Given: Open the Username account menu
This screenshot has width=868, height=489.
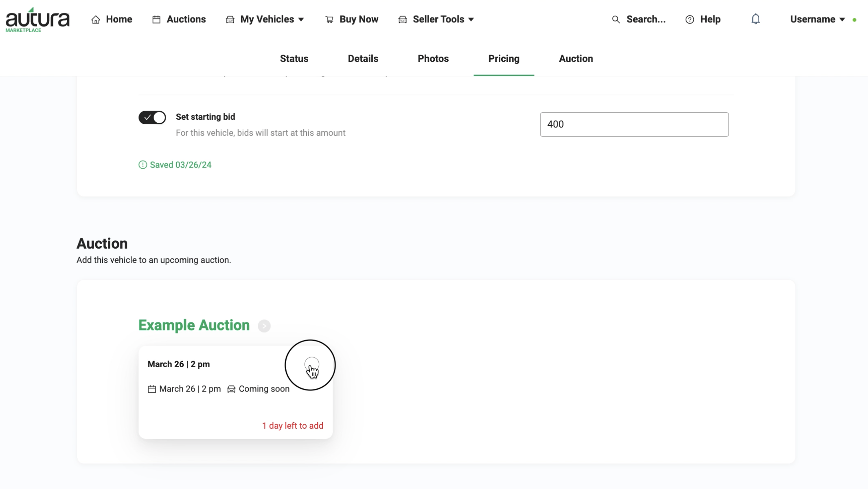Looking at the screenshot, I should (x=818, y=20).
